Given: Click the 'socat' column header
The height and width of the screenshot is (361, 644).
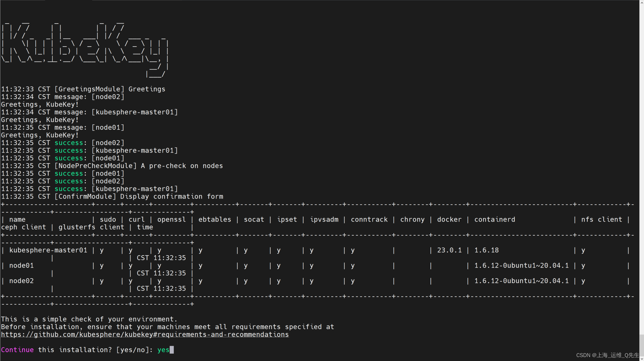Looking at the screenshot, I should pyautogui.click(x=254, y=219).
